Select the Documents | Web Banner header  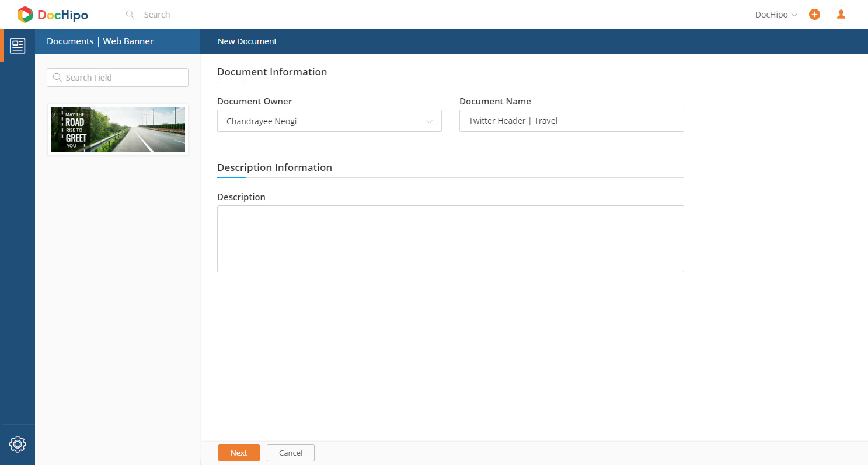pyautogui.click(x=100, y=41)
